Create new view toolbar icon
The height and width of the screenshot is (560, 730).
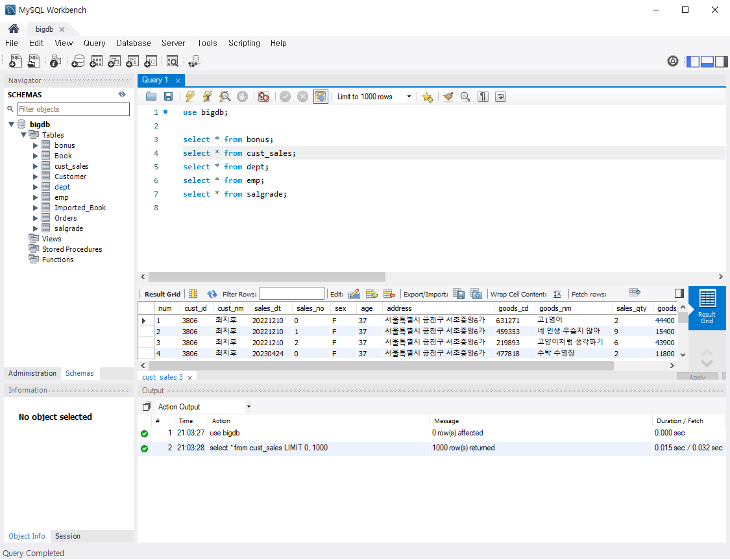click(x=114, y=61)
